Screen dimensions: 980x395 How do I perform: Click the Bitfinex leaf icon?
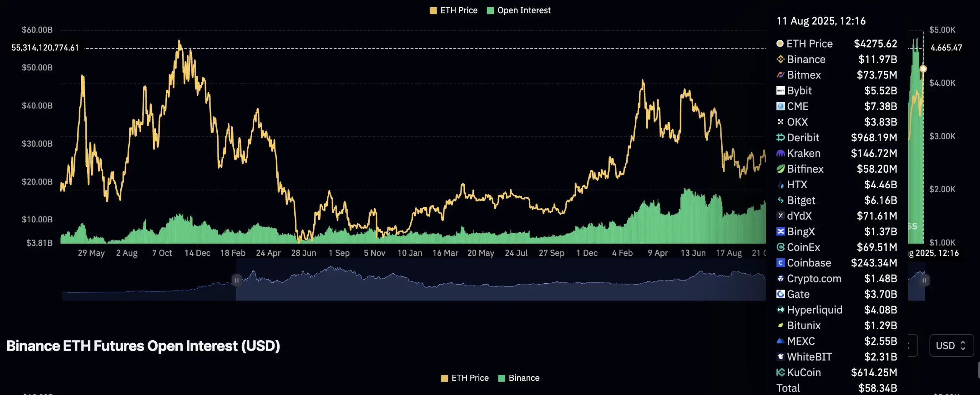pos(780,169)
